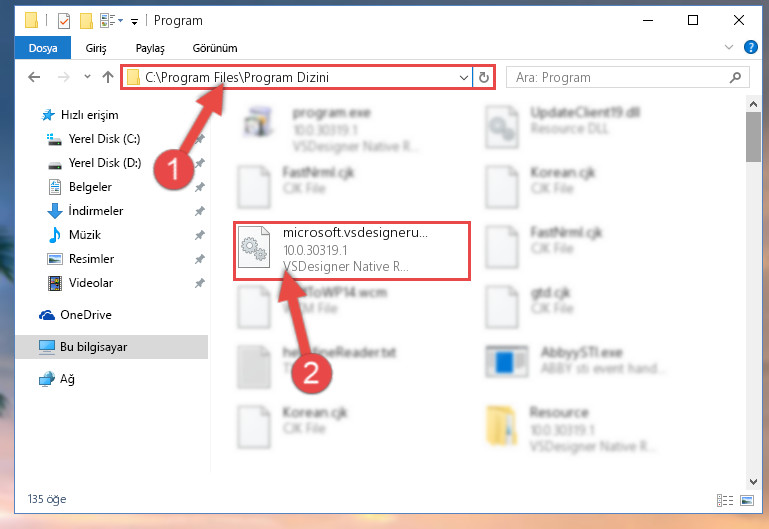769x529 pixels.
Task: Click the OneDrive cloud icon
Action: point(47,315)
